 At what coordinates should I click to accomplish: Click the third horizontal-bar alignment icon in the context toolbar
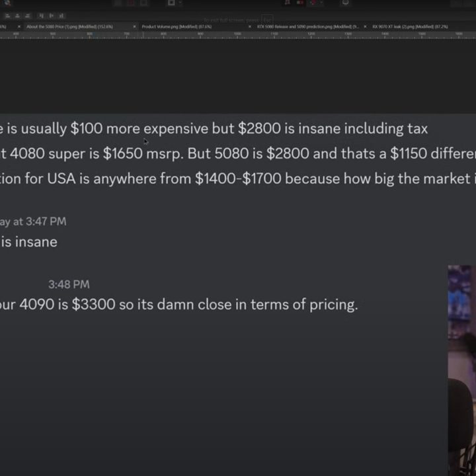pos(28,15)
